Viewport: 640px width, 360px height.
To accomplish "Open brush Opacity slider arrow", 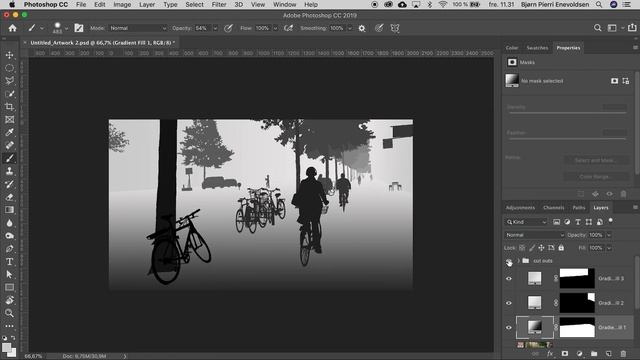I will (x=215, y=29).
